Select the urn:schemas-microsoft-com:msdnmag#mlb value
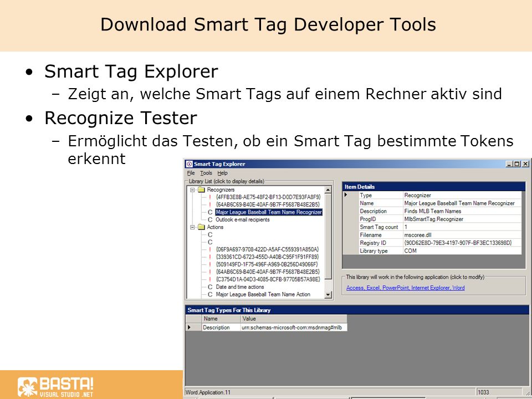 (x=294, y=328)
